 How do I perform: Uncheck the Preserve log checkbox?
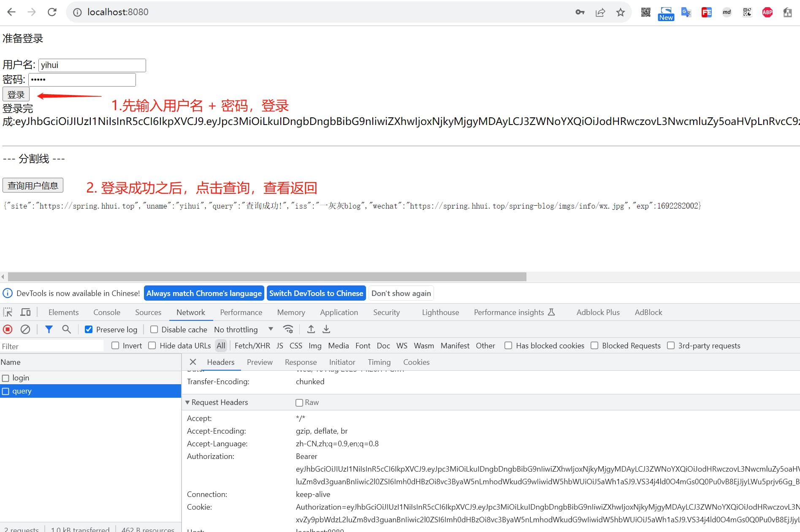[89, 330]
